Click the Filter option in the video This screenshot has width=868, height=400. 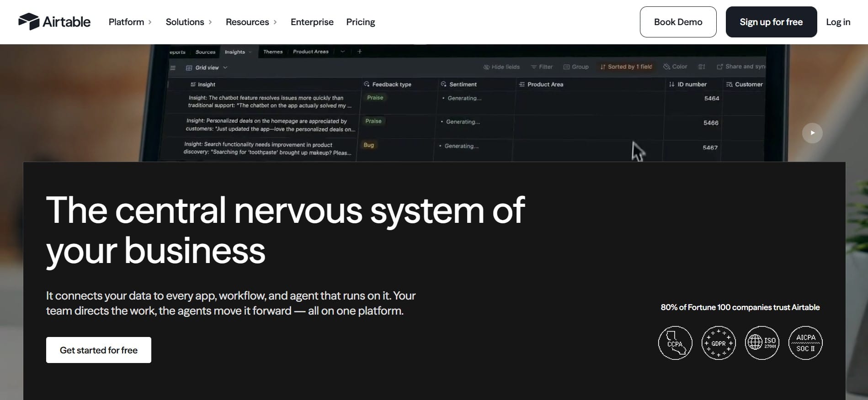[x=542, y=67]
